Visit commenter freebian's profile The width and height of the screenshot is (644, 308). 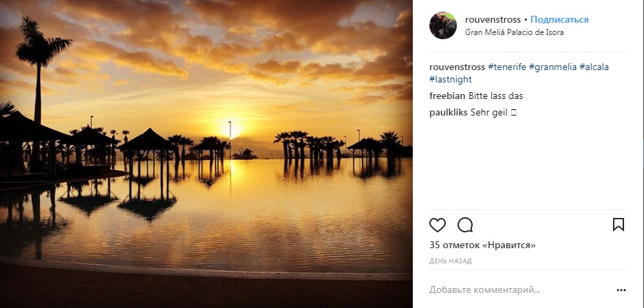[x=447, y=96]
